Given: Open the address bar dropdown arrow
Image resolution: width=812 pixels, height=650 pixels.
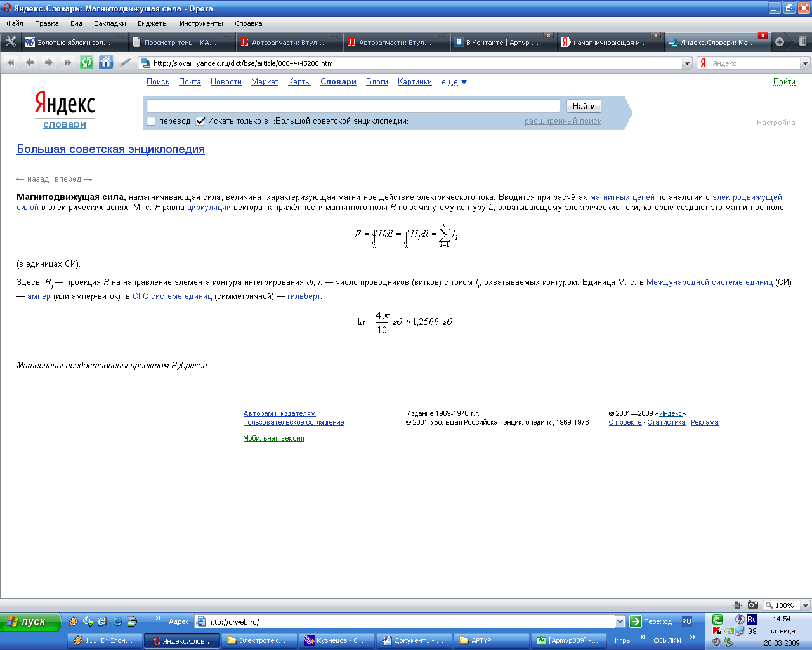Looking at the screenshot, I should pos(687,63).
